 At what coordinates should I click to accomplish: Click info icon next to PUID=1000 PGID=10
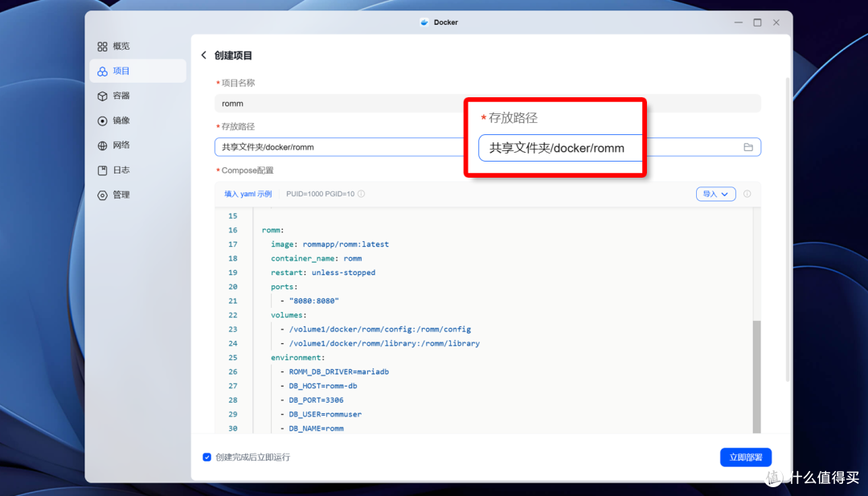(361, 194)
